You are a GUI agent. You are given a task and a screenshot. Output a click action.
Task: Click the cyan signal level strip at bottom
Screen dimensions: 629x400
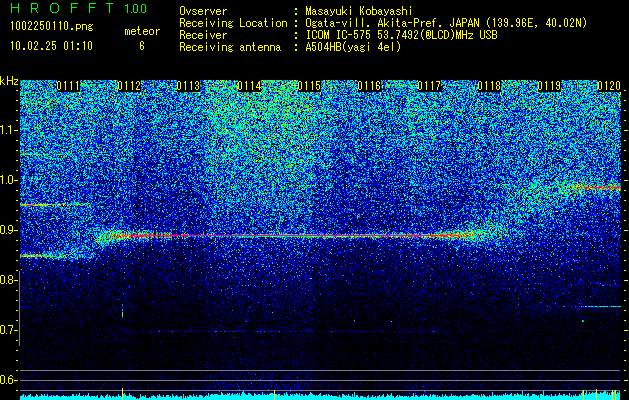[x=321, y=396]
